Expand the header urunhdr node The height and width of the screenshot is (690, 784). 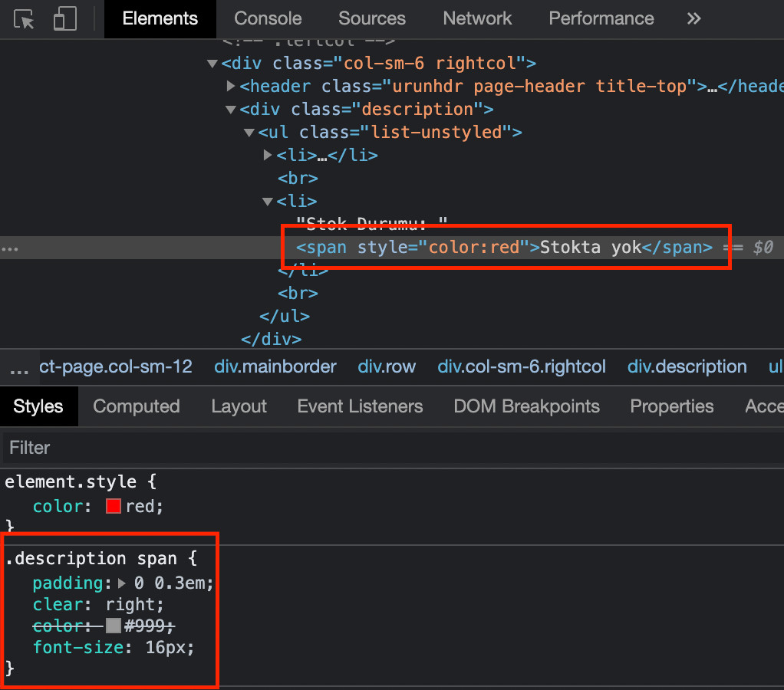pos(230,87)
